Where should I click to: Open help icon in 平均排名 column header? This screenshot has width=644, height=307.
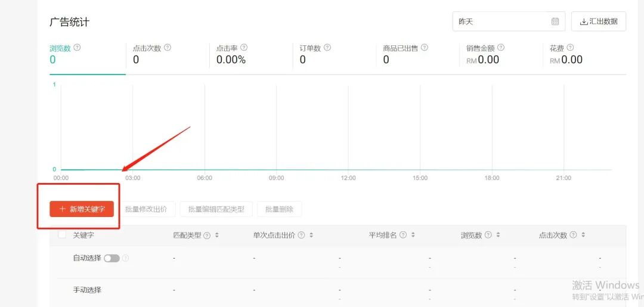[x=403, y=235]
